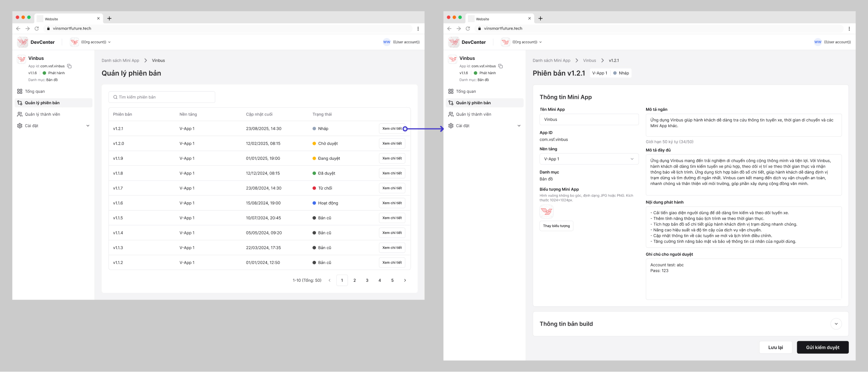Click Tên Mini App field containing Vinbus

point(589,119)
